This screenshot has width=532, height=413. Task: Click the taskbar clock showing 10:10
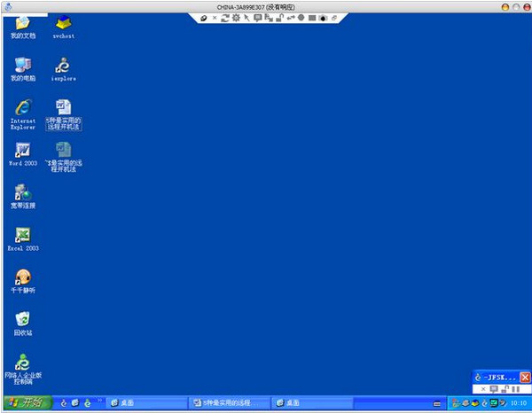click(519, 403)
